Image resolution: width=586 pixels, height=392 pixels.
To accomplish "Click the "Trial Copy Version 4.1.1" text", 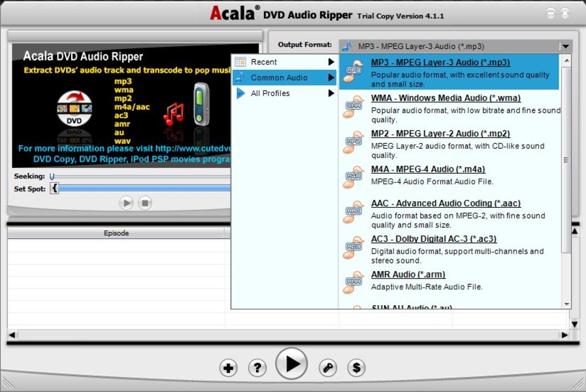I will click(x=400, y=16).
